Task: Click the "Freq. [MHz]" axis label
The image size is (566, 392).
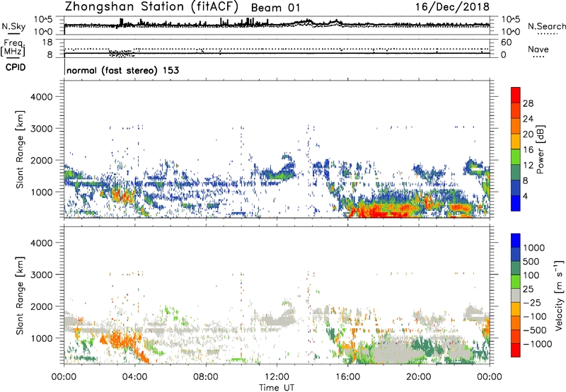Action: click(13, 47)
